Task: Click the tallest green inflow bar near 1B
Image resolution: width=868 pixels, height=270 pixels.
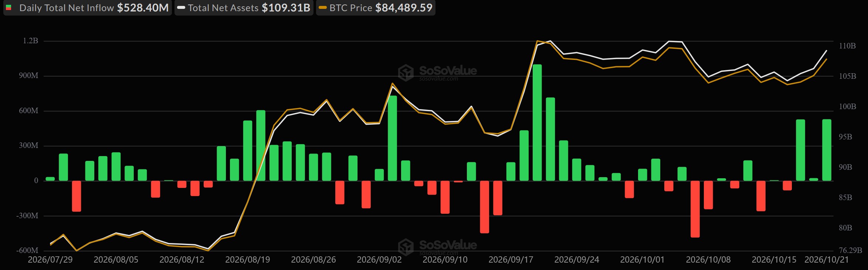Action: point(537,123)
